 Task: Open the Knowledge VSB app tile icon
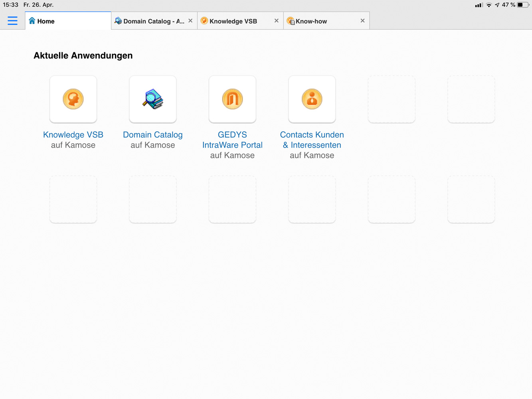[73, 99]
